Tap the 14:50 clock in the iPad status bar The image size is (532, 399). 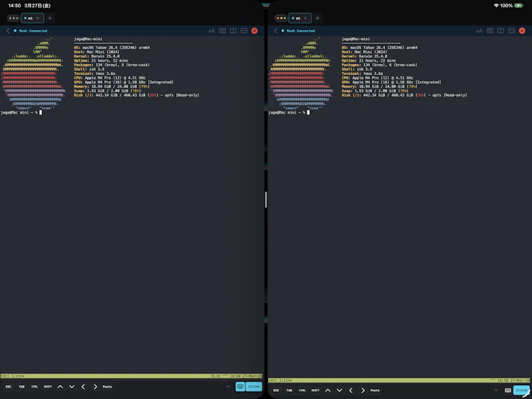click(x=15, y=6)
